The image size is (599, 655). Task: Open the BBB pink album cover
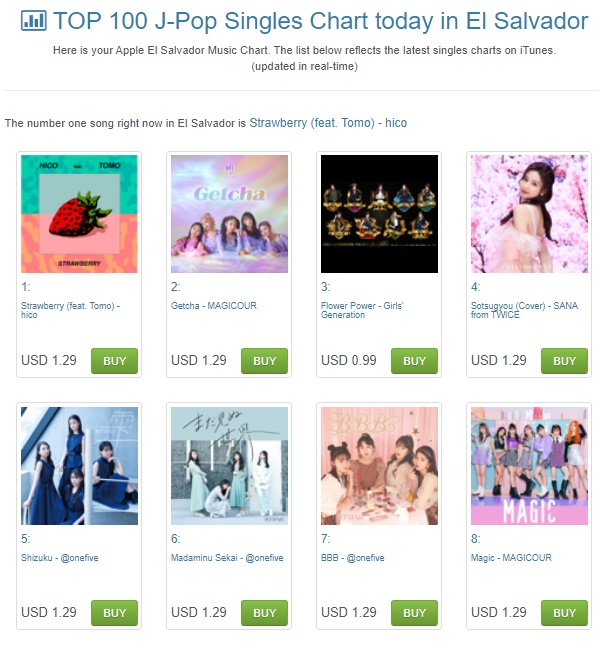[x=379, y=466]
